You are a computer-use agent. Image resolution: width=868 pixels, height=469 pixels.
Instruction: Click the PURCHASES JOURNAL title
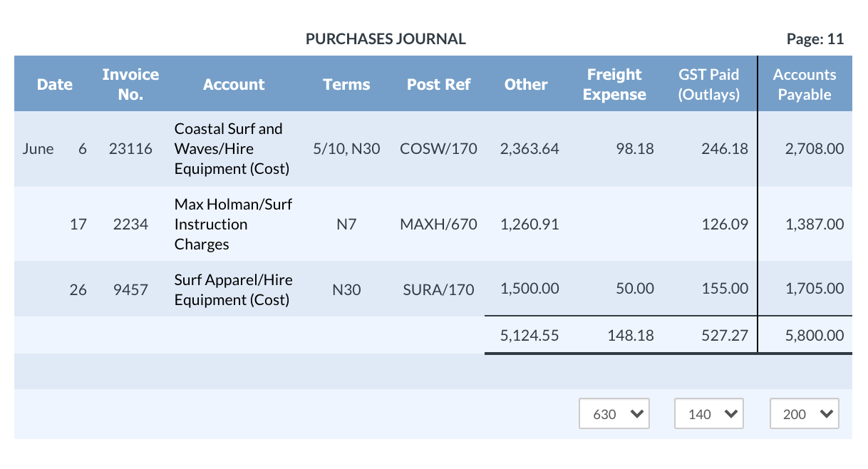386,39
